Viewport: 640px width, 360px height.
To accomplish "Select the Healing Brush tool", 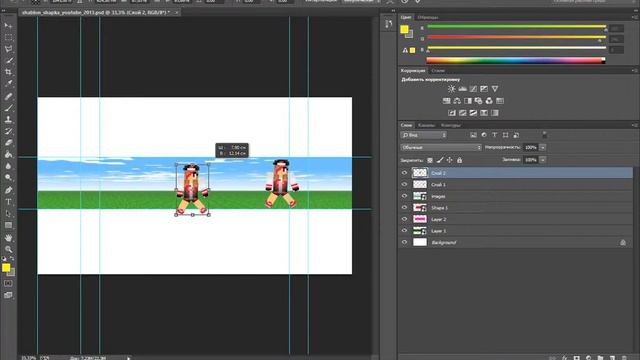I will pyautogui.click(x=8, y=97).
